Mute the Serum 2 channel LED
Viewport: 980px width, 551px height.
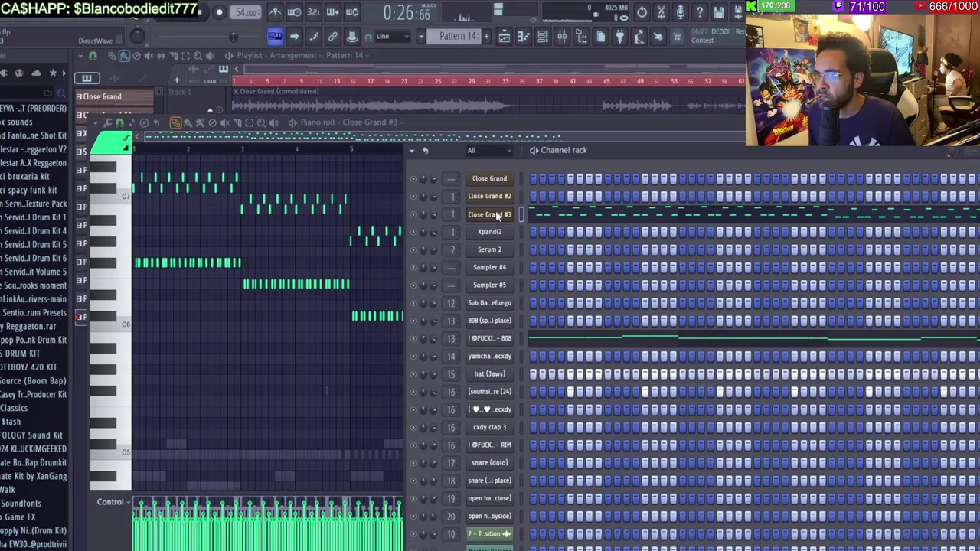pyautogui.click(x=413, y=249)
